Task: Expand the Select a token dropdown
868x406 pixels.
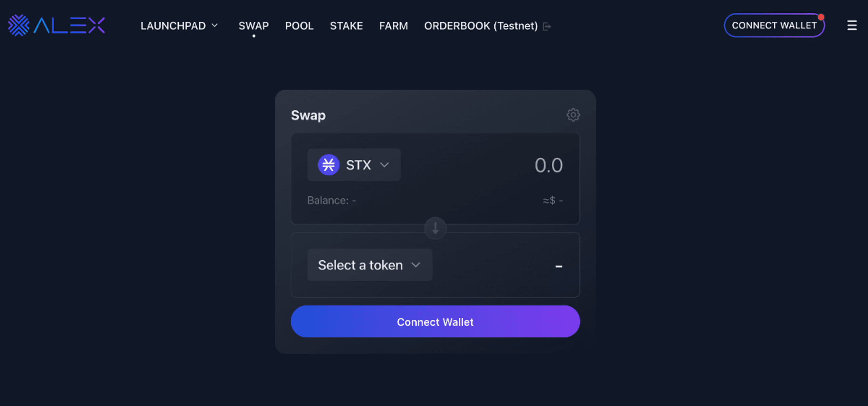Action: point(368,264)
